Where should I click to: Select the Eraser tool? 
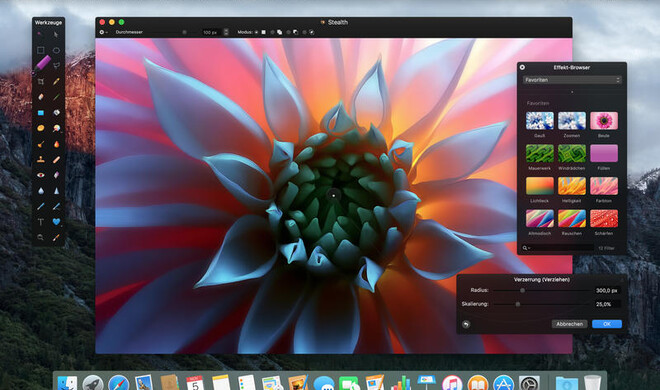[x=40, y=97]
